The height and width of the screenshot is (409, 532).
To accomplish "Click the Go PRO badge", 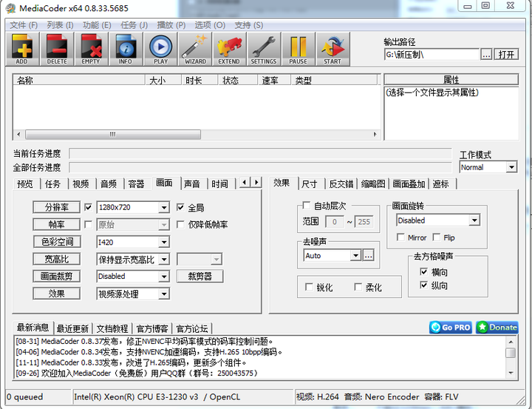I will click(451, 328).
